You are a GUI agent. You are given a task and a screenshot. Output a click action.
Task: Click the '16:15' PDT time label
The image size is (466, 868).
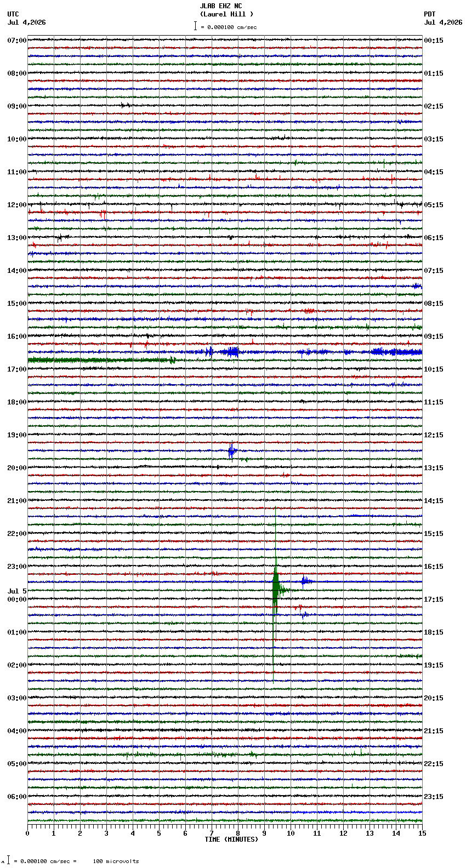point(434,567)
